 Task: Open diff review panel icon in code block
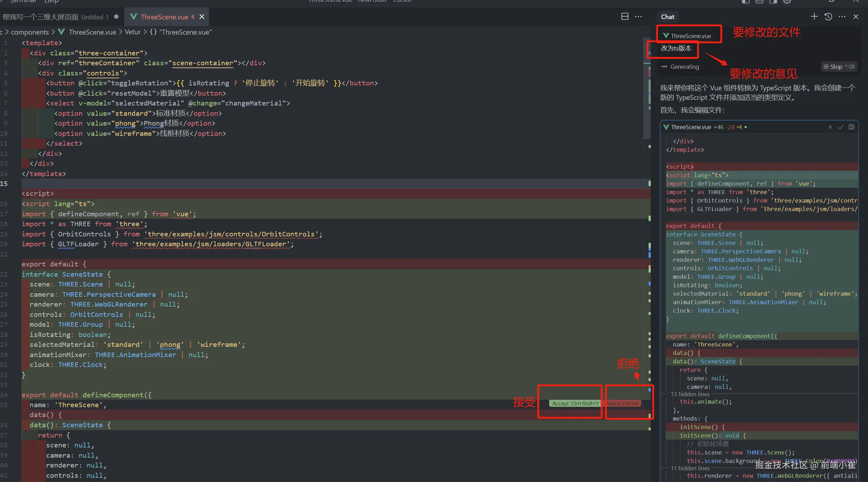tap(851, 127)
